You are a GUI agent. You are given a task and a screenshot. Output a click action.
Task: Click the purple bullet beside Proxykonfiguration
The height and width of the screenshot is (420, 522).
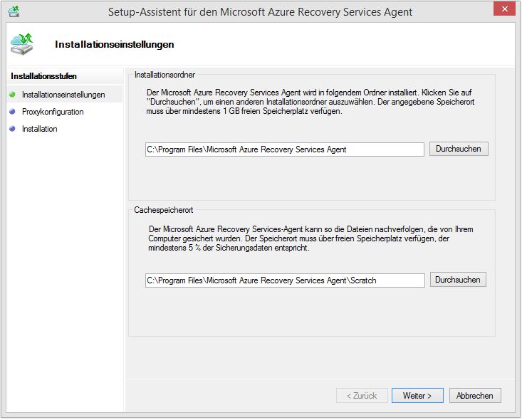pos(12,112)
